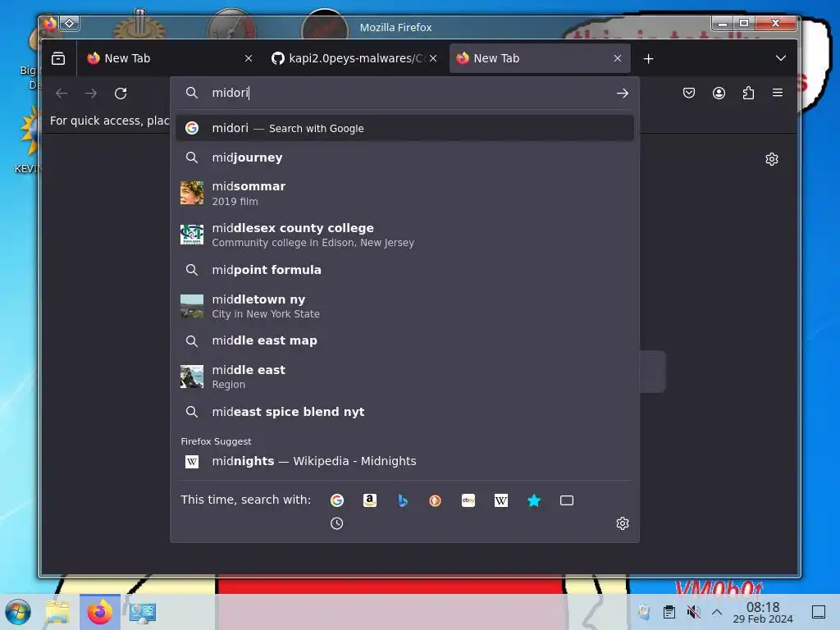Click the muted volume tray icon
The image size is (840, 630).
click(693, 612)
